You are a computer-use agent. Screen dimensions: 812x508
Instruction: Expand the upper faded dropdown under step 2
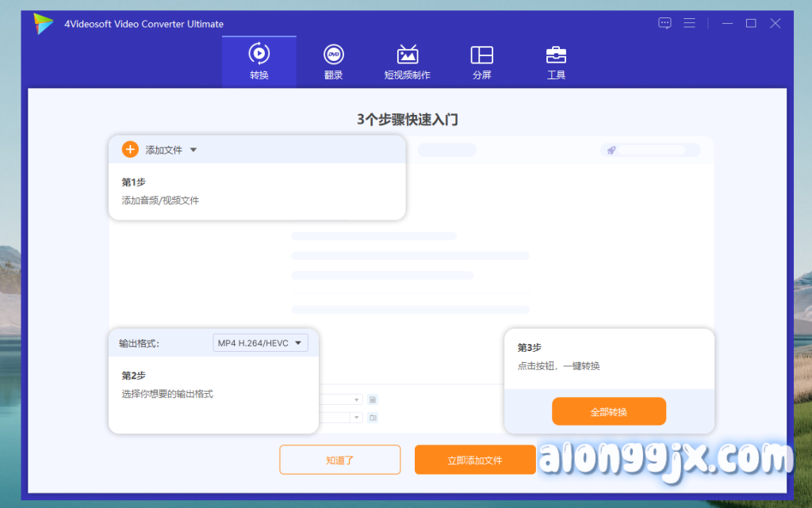click(357, 400)
